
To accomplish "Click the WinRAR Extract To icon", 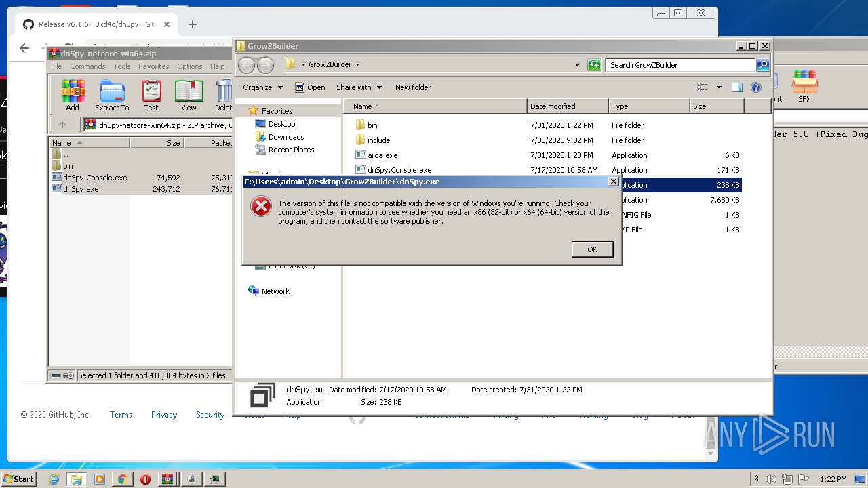I will pyautogui.click(x=112, y=96).
